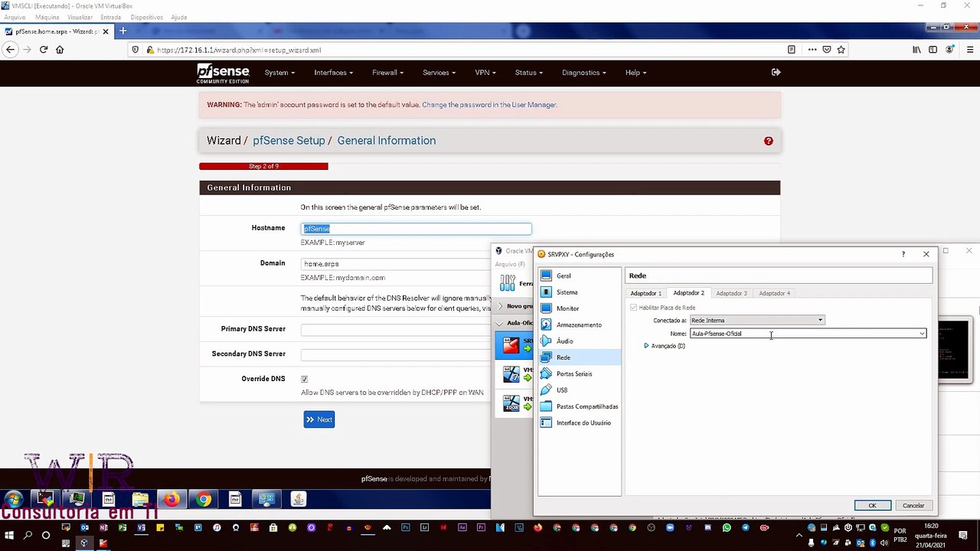Click the Step 2 of 9 progress bar

(x=263, y=166)
